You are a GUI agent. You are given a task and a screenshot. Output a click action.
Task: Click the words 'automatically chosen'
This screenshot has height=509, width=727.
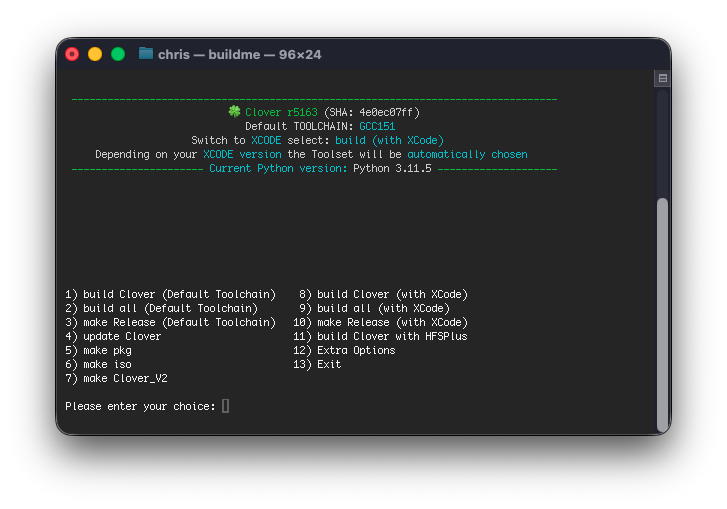(x=467, y=154)
